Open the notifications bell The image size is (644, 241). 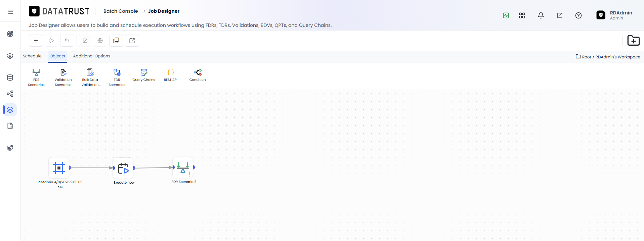(541, 15)
